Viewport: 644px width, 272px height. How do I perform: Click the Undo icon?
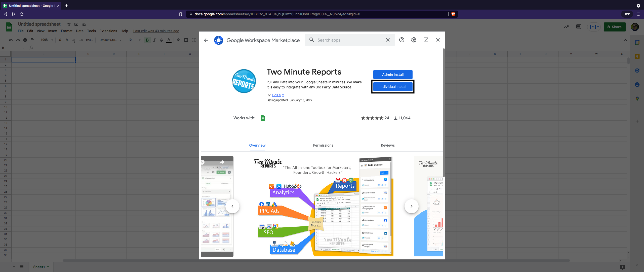[11, 40]
